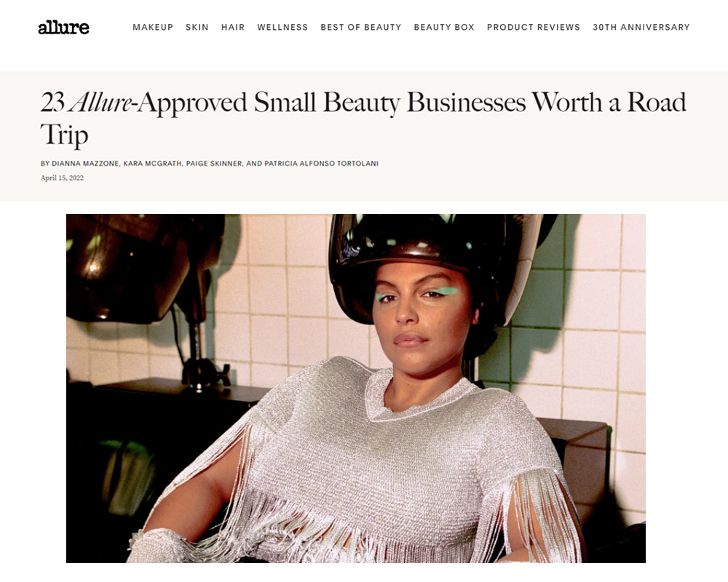Click the April 15, 2022 publication date
The image size is (728, 582).
point(62,178)
